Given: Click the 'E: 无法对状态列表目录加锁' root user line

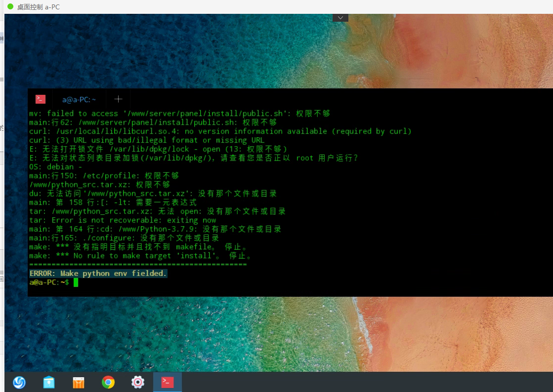Looking at the screenshot, I should click(x=194, y=158).
